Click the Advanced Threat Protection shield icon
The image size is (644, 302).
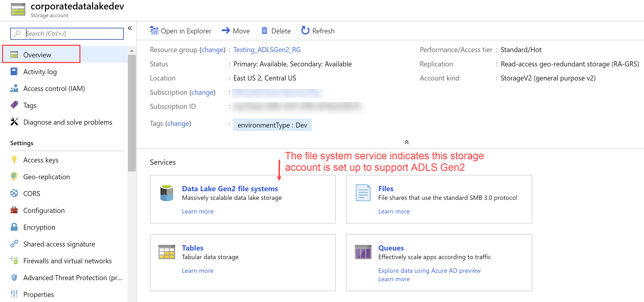[14, 277]
